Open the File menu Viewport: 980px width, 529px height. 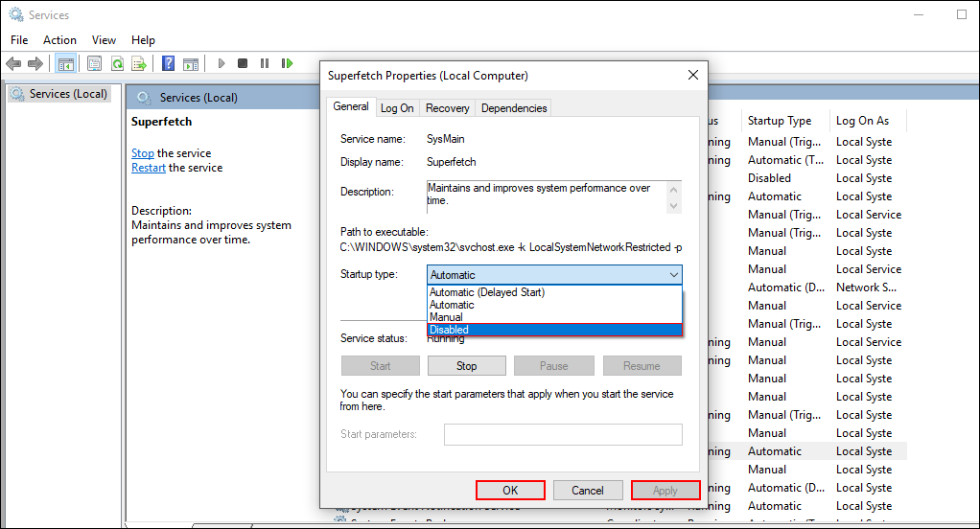coord(19,40)
